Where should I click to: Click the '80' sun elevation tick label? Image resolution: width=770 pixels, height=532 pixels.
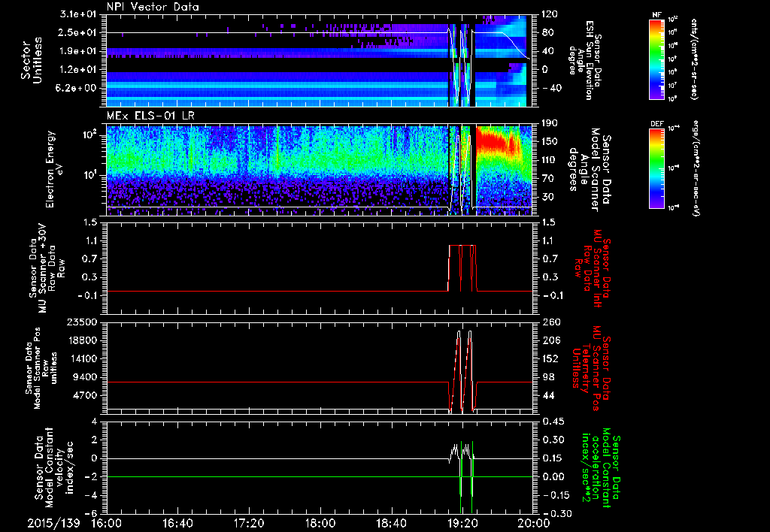coord(547,33)
